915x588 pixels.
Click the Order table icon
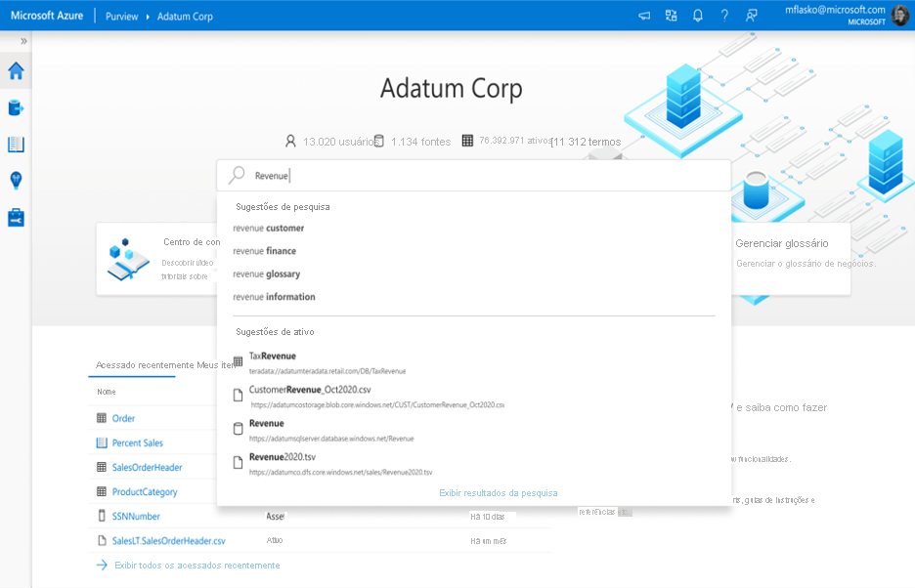click(102, 418)
